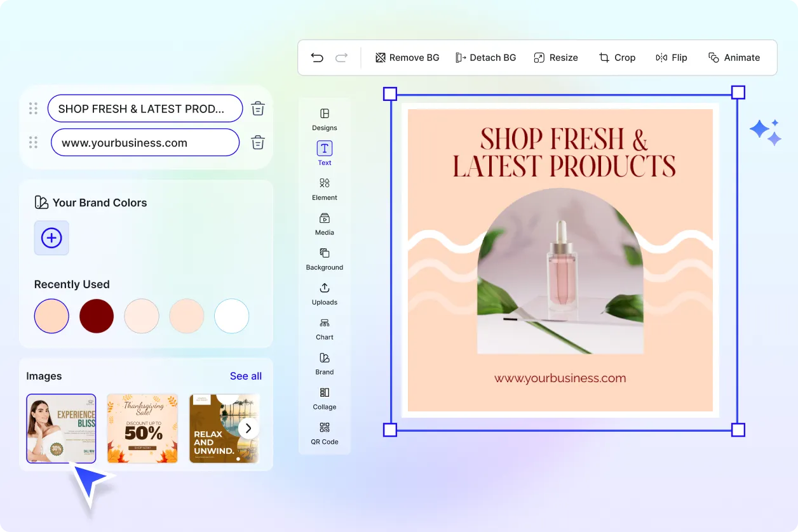Screen dimensions: 798x532
Task: Add a new brand color
Action: pos(51,238)
